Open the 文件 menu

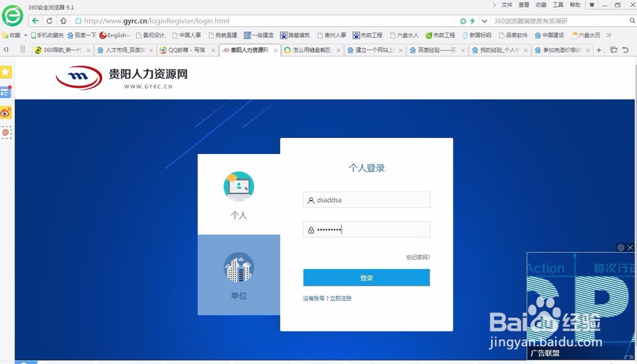coord(507,5)
